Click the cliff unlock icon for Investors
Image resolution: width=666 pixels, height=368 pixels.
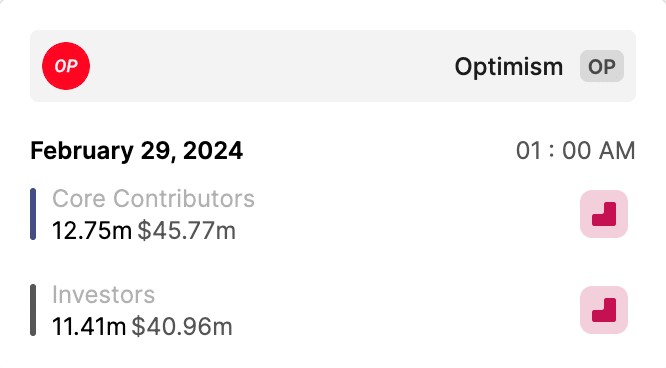click(x=604, y=310)
